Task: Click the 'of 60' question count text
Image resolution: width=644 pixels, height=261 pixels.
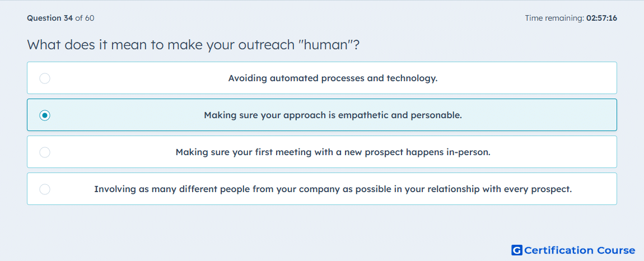Action: [85, 18]
